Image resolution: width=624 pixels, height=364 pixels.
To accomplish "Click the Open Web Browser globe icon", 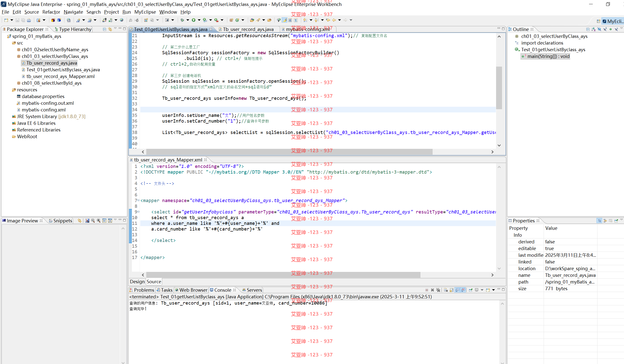I will coord(121,20).
